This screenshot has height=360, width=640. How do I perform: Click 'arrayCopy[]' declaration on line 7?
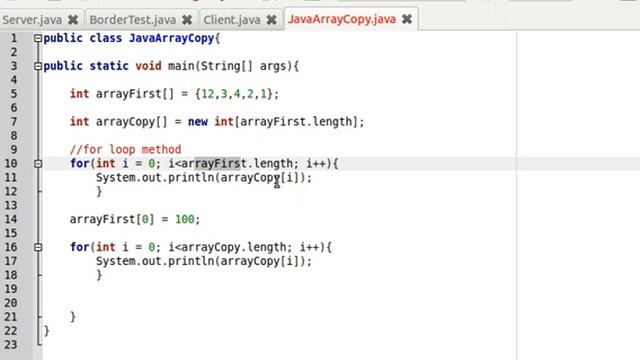click(x=132, y=122)
